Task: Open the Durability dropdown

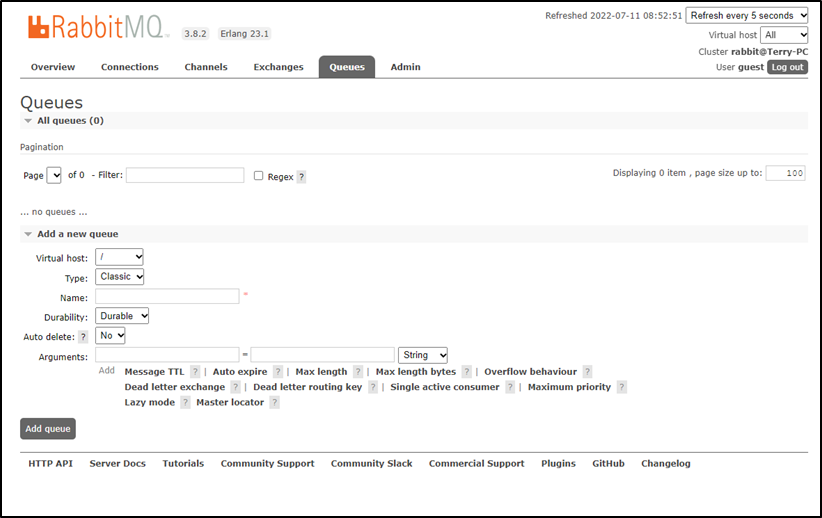Action: point(122,316)
